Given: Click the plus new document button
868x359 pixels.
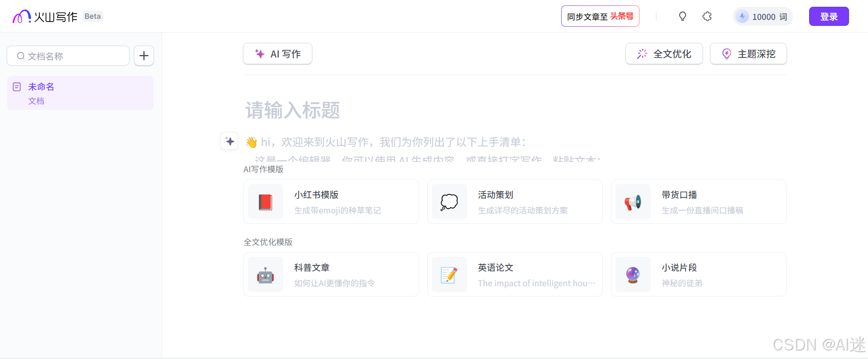Looking at the screenshot, I should 144,56.
